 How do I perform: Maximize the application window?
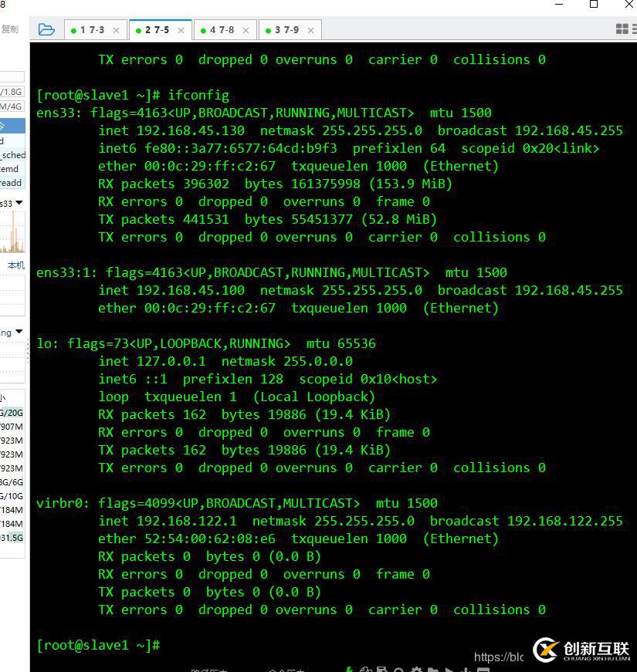tap(594, 5)
